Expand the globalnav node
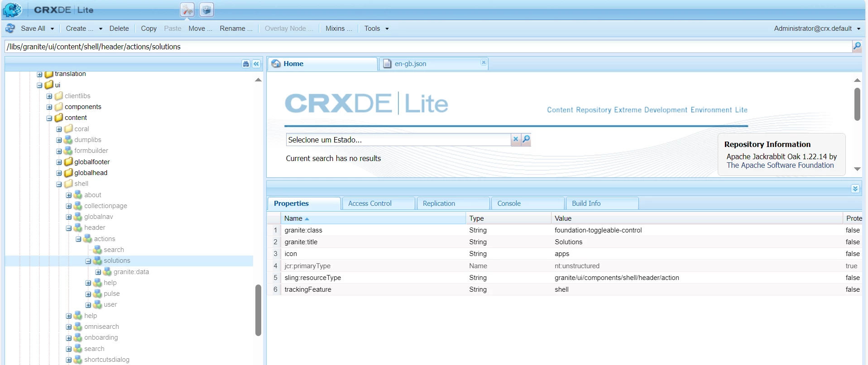The height and width of the screenshot is (365, 868). point(69,217)
